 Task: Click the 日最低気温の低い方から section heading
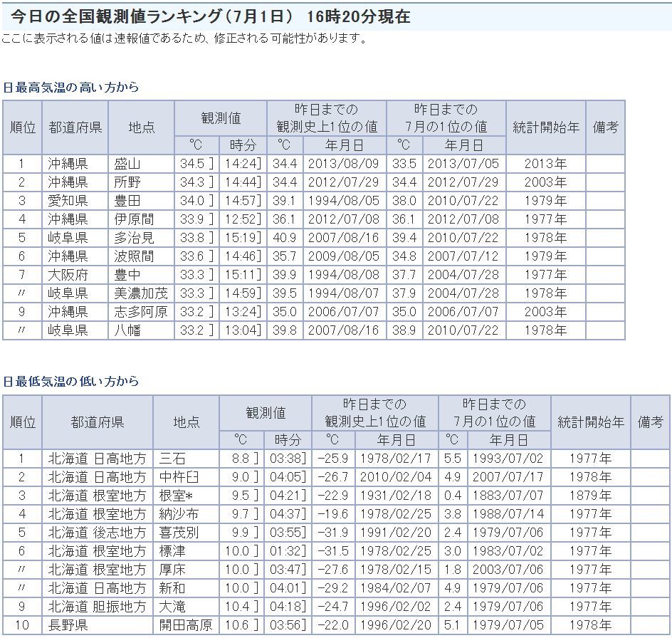tap(70, 382)
